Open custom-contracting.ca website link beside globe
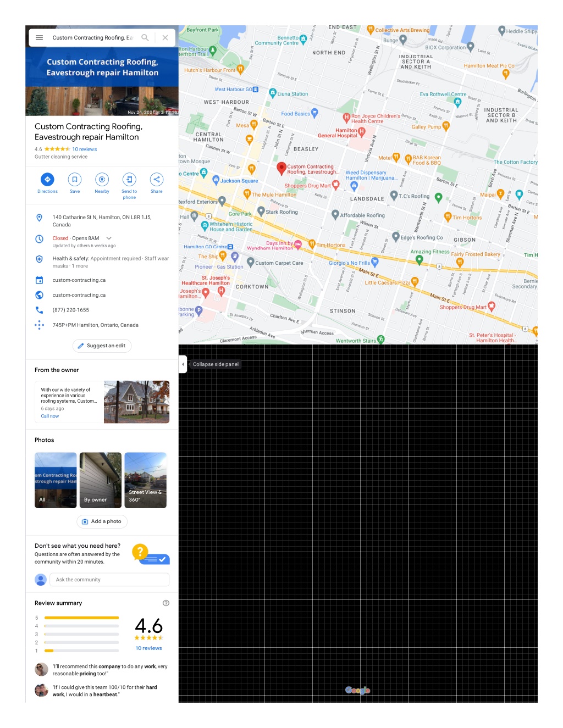Image resolution: width=563 pixels, height=728 pixels. click(x=79, y=295)
